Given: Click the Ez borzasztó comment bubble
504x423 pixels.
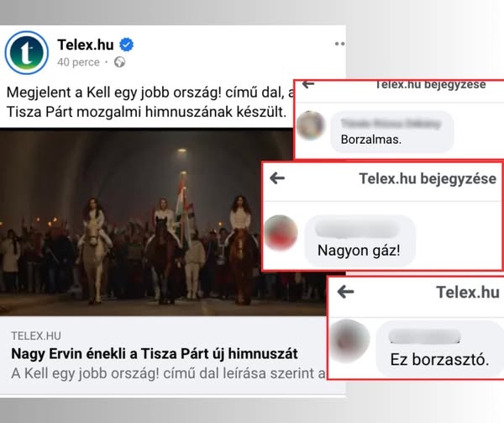Looking at the screenshot, I should pos(439,349).
